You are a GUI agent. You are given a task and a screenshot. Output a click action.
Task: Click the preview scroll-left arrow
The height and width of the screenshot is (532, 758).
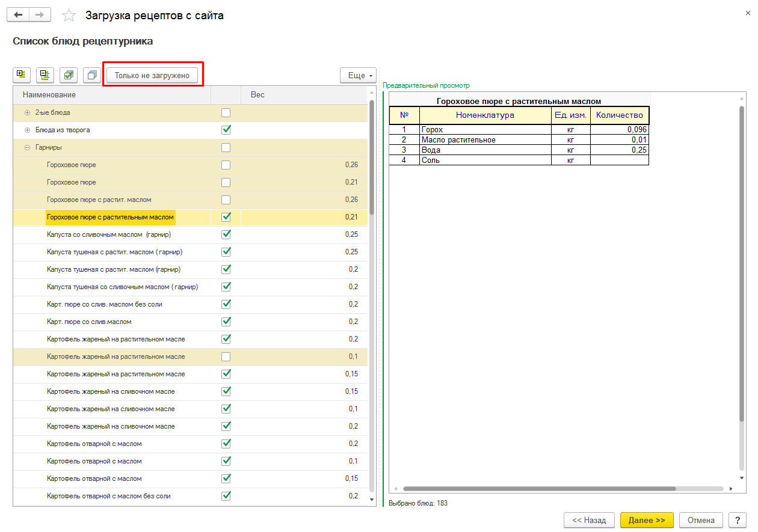(x=396, y=489)
